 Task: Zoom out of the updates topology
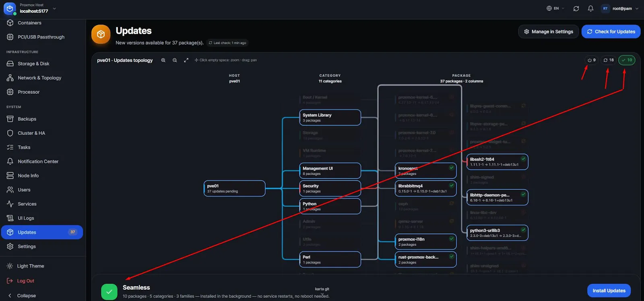click(x=175, y=60)
